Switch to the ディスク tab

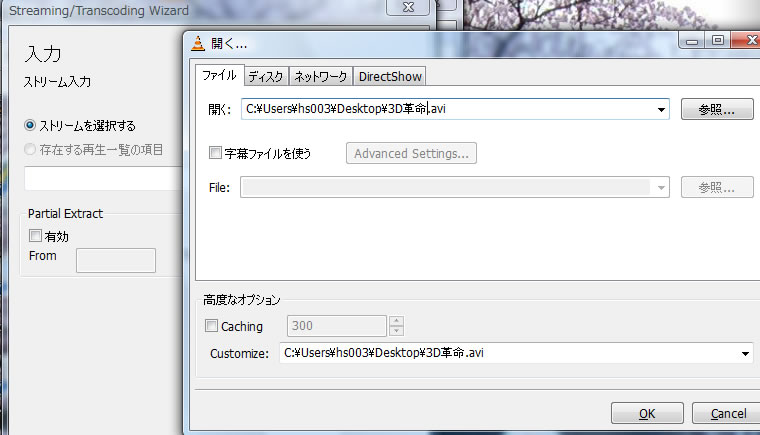click(266, 77)
